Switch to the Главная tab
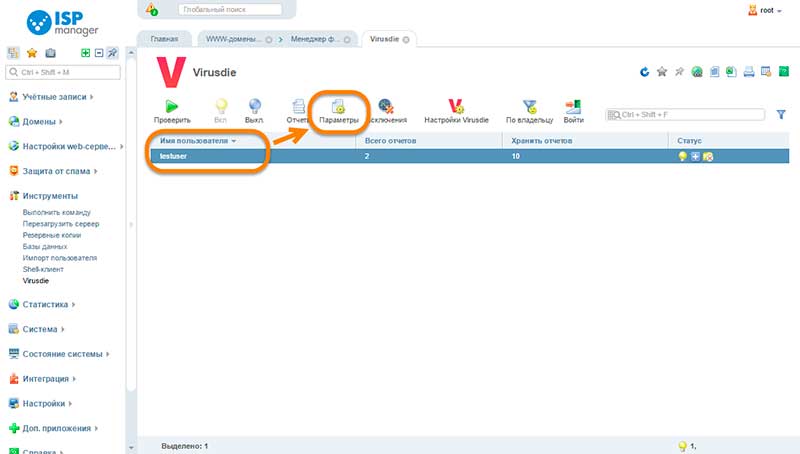This screenshot has width=800, height=454. tap(164, 39)
